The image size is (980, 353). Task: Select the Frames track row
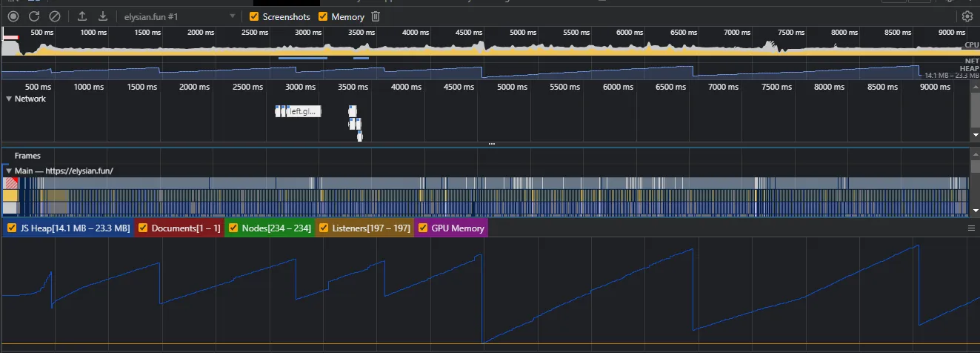click(27, 156)
